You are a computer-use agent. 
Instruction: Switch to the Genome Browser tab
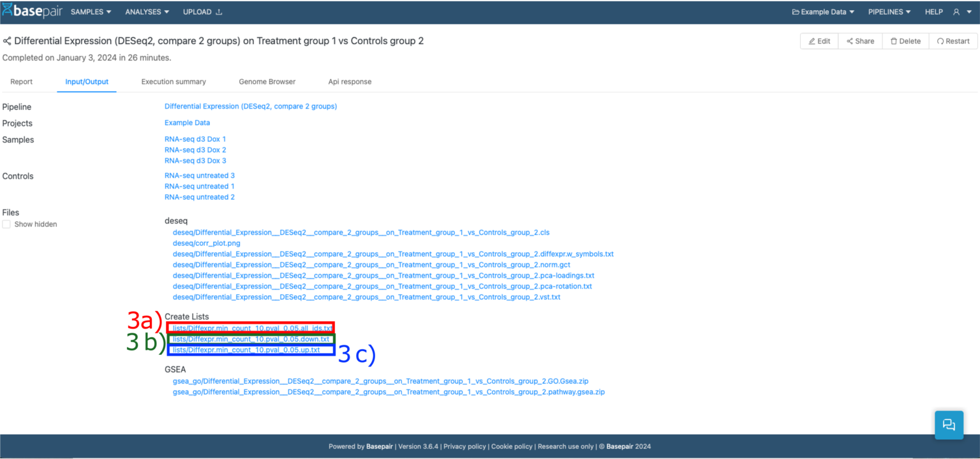coord(267,82)
